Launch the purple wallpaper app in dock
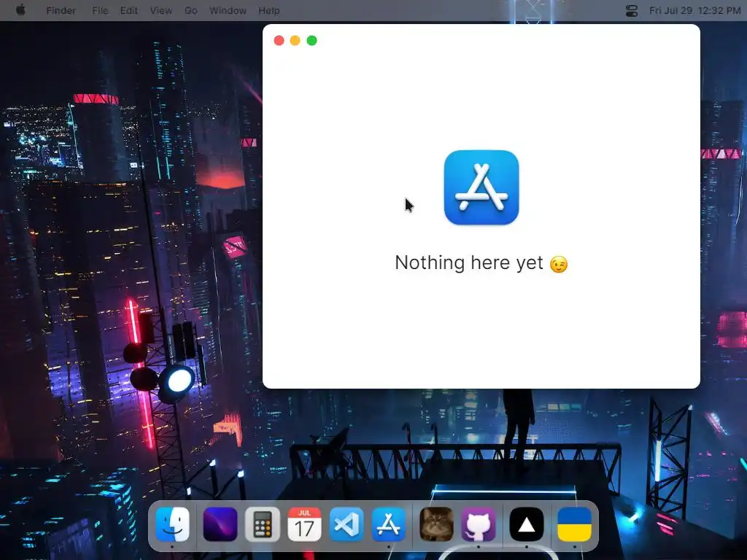Image resolution: width=747 pixels, height=560 pixels. 220,524
